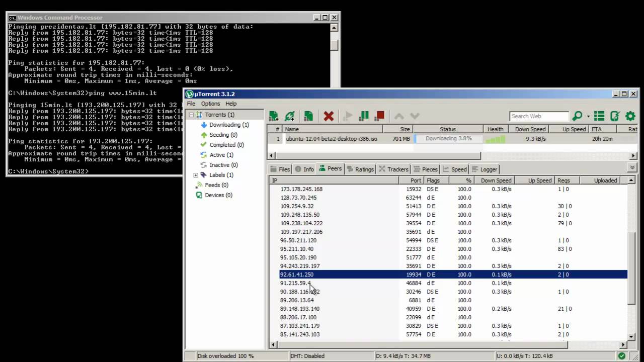Select Inactive (0) in sidebar
Image resolution: width=644 pixels, height=362 pixels.
tap(219, 165)
